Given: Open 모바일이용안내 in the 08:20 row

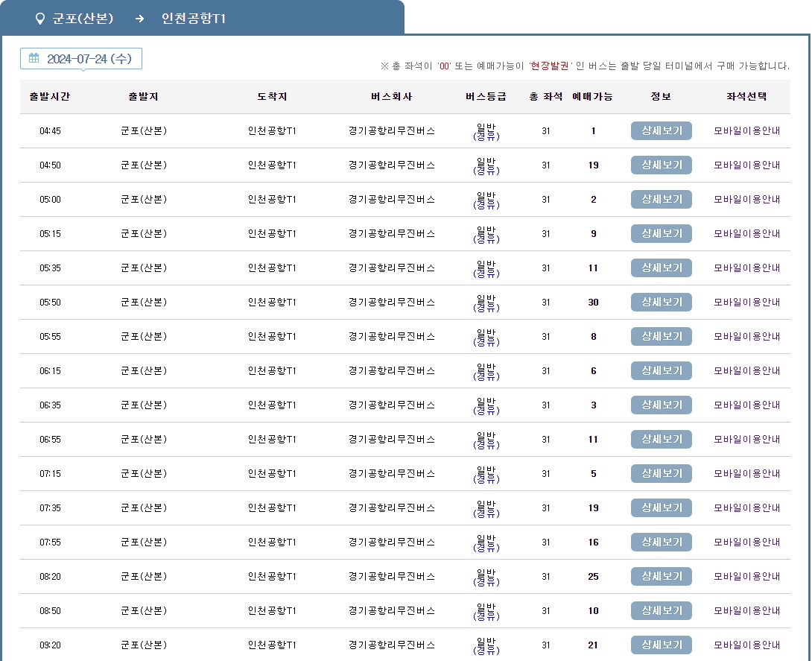Looking at the screenshot, I should tap(746, 576).
